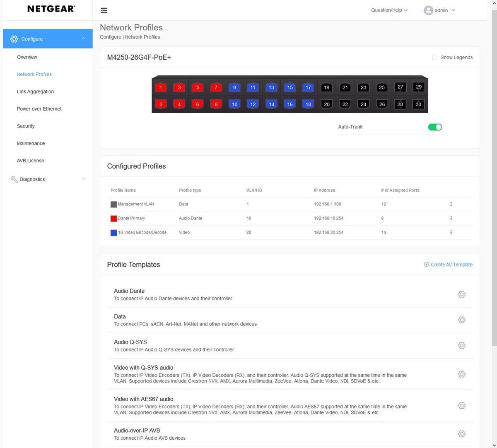Click the Video with Q-SYS audio title

tap(144, 368)
